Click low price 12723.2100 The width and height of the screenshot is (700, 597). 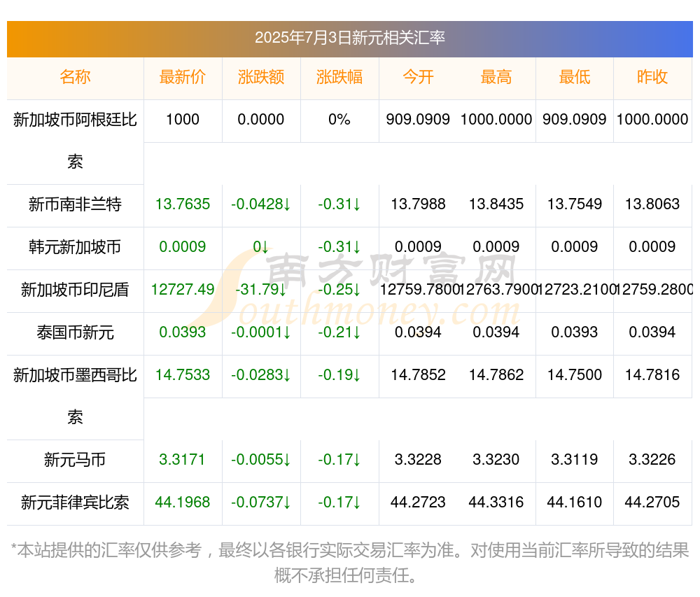(576, 289)
